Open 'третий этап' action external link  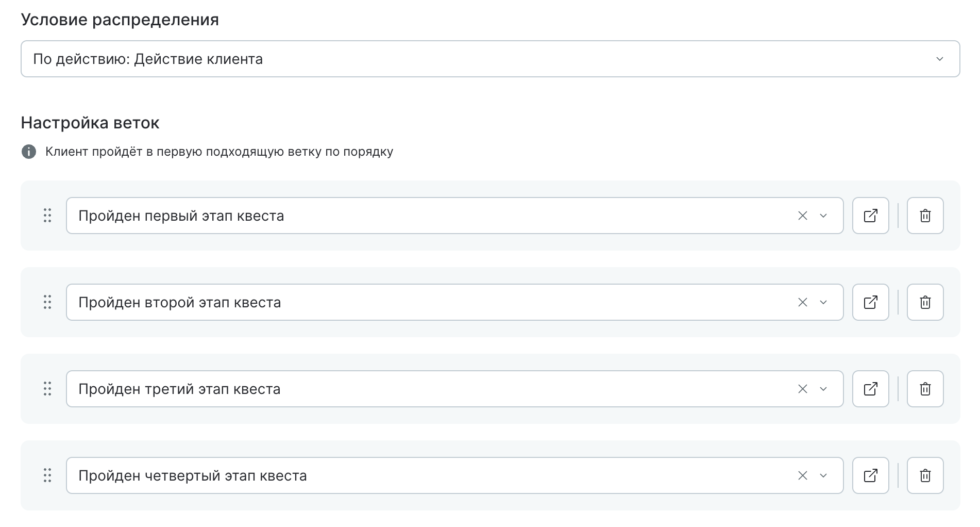(870, 389)
